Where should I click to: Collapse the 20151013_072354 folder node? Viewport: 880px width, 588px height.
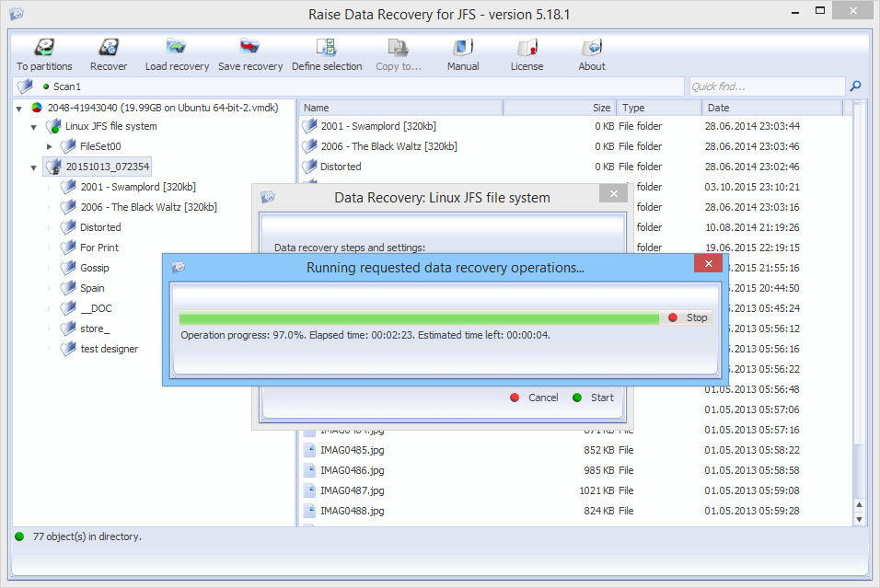click(33, 167)
